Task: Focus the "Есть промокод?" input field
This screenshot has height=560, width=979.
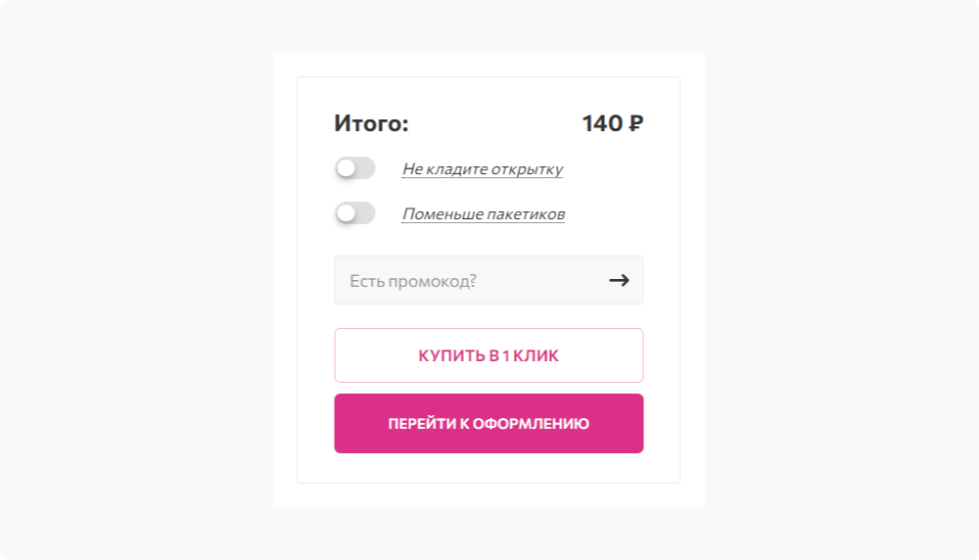Action: (470, 281)
